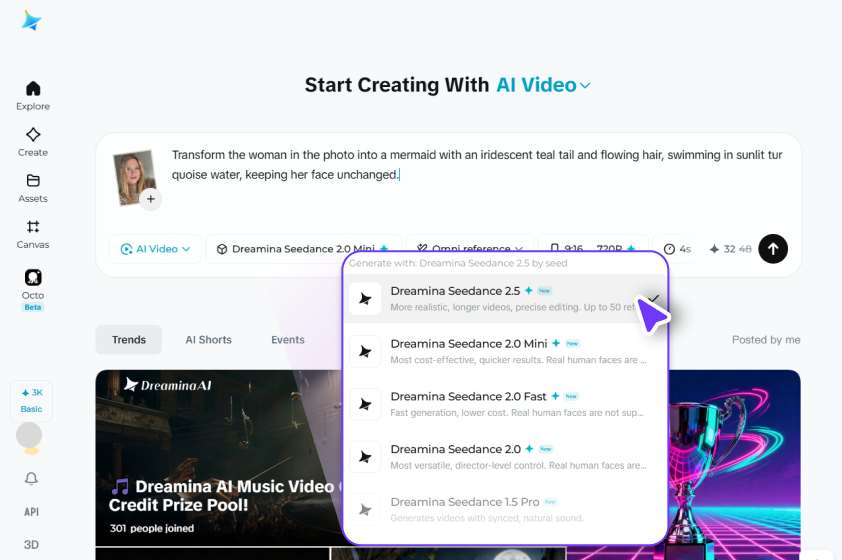The height and width of the screenshot is (560, 842).
Task: Switch to the AI Shorts tab
Action: click(x=208, y=339)
